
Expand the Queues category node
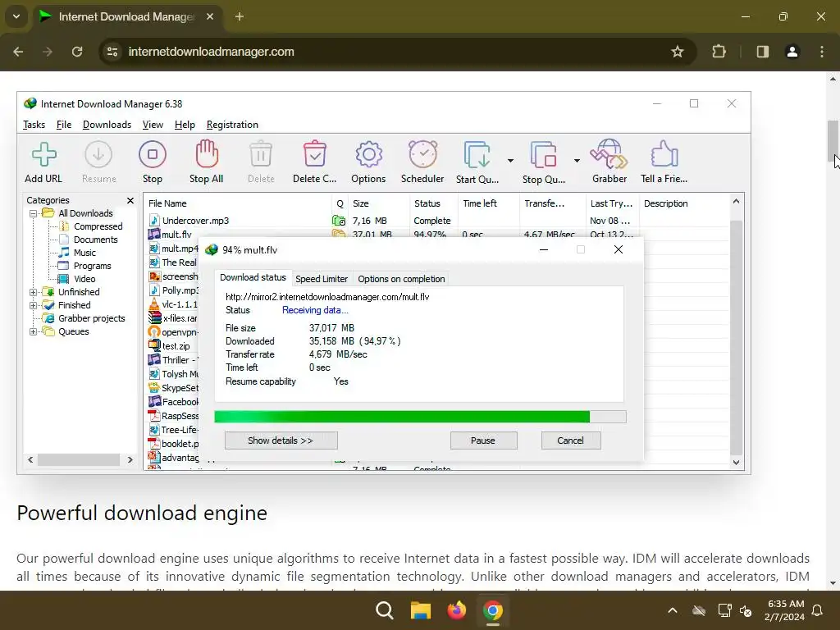coord(33,331)
